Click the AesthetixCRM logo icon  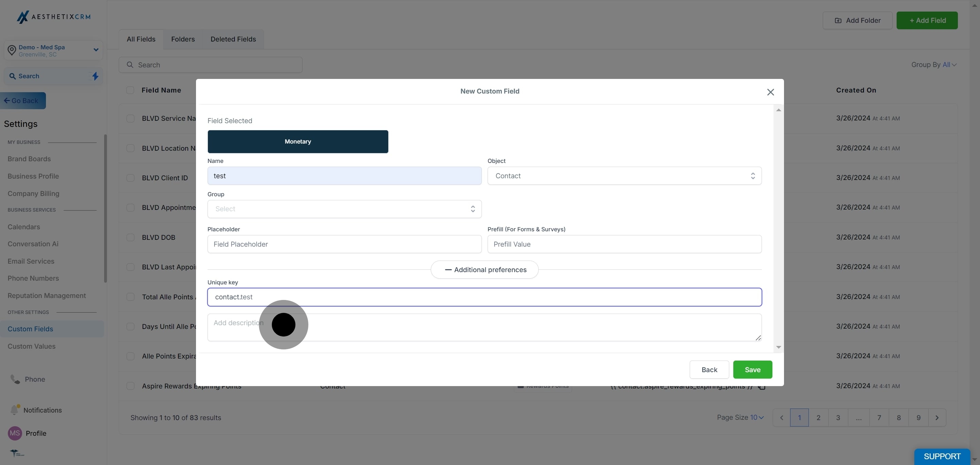[x=23, y=17]
